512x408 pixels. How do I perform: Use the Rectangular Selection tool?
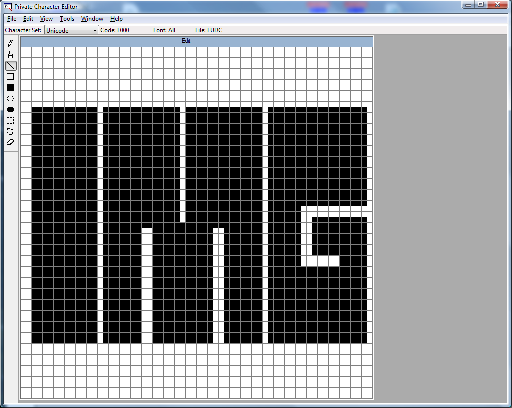click(x=11, y=120)
